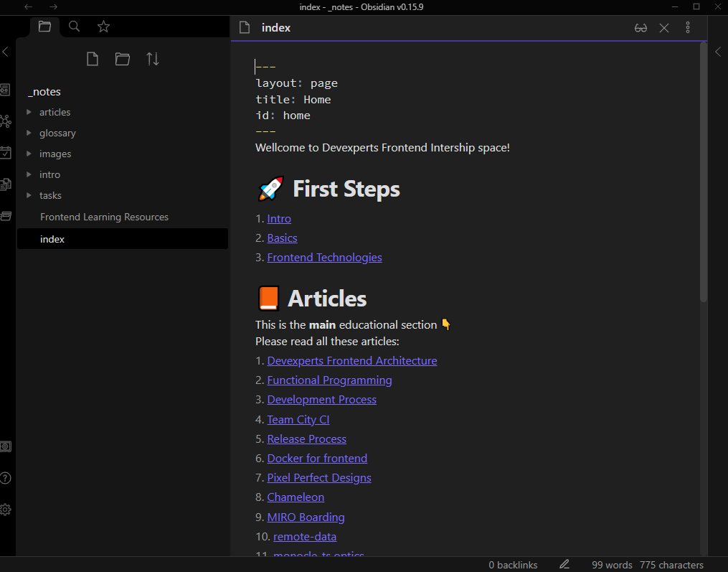Collapse the left sidebar
The width and height of the screenshot is (728, 572).
point(6,52)
